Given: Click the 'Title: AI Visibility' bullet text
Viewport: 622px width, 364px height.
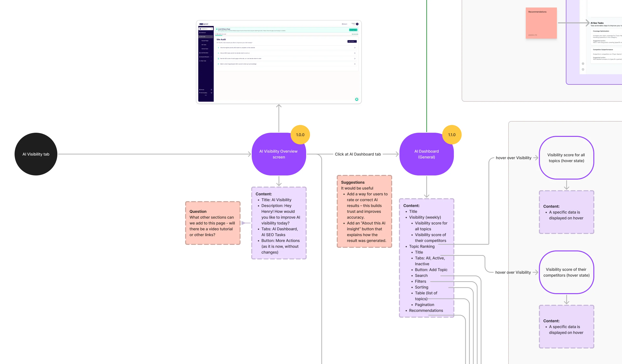Looking at the screenshot, I should tap(276, 200).
